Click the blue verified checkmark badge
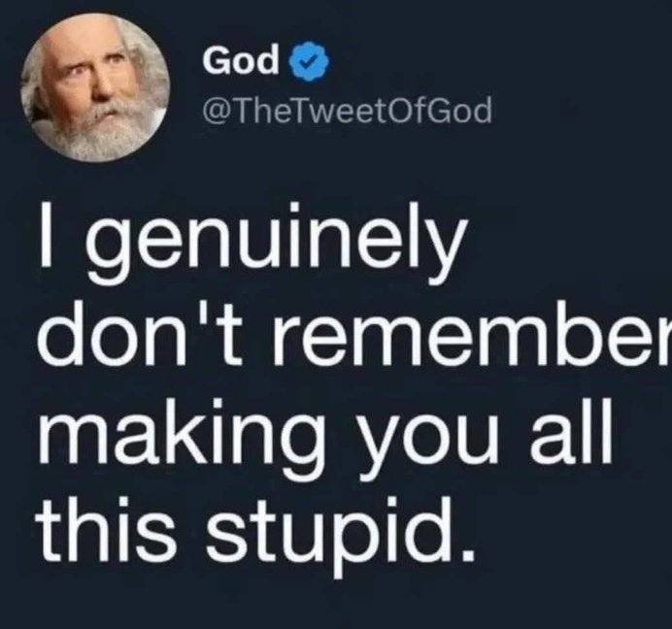This screenshot has height=629, width=672. click(x=311, y=62)
